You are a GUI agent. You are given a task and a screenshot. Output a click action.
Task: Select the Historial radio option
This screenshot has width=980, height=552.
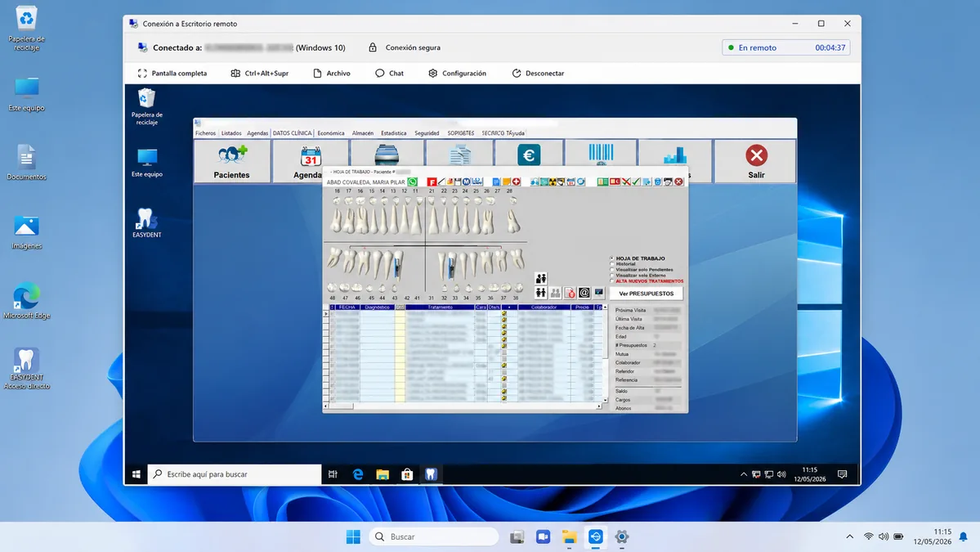click(612, 264)
